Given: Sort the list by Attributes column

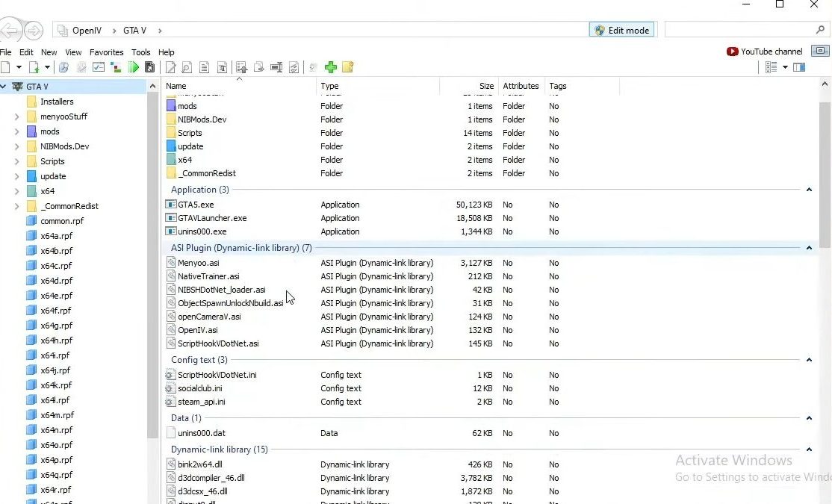Looking at the screenshot, I should [521, 86].
